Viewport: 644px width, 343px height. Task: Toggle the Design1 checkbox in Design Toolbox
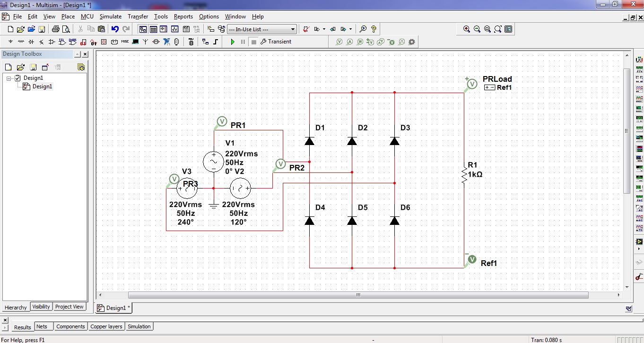[x=17, y=78]
